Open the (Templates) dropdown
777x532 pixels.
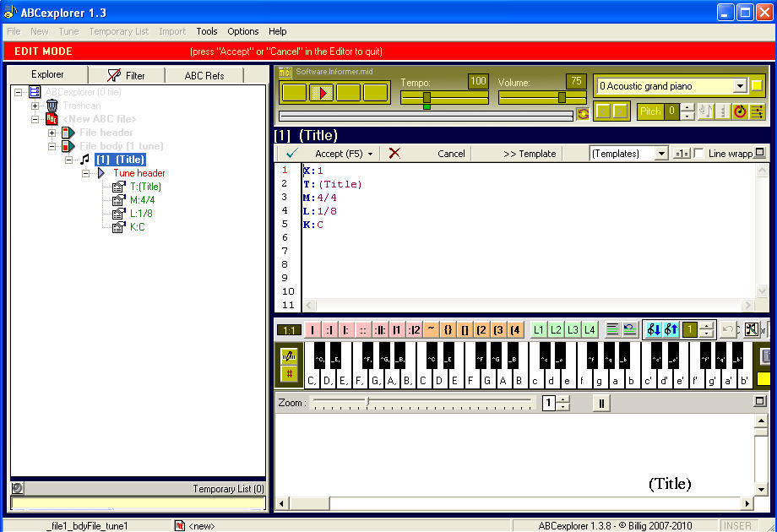click(x=661, y=154)
